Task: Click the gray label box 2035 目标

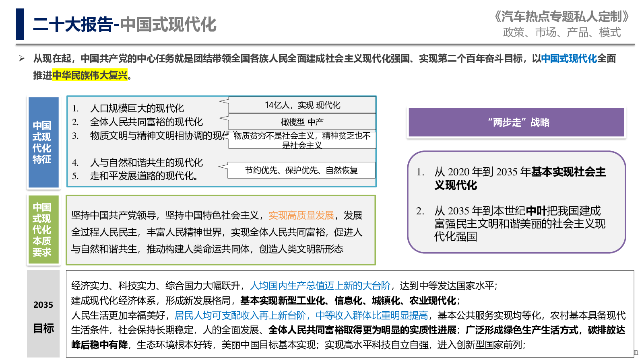Action: coord(43,314)
